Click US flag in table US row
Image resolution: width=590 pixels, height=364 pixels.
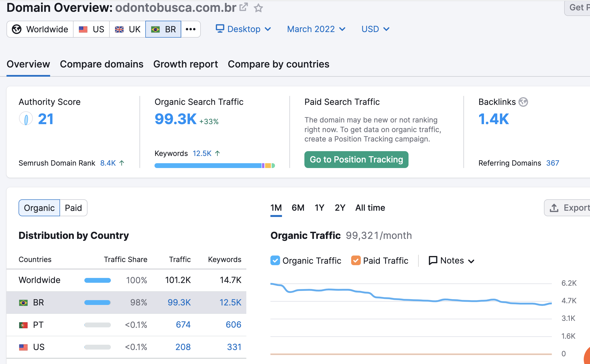click(23, 347)
